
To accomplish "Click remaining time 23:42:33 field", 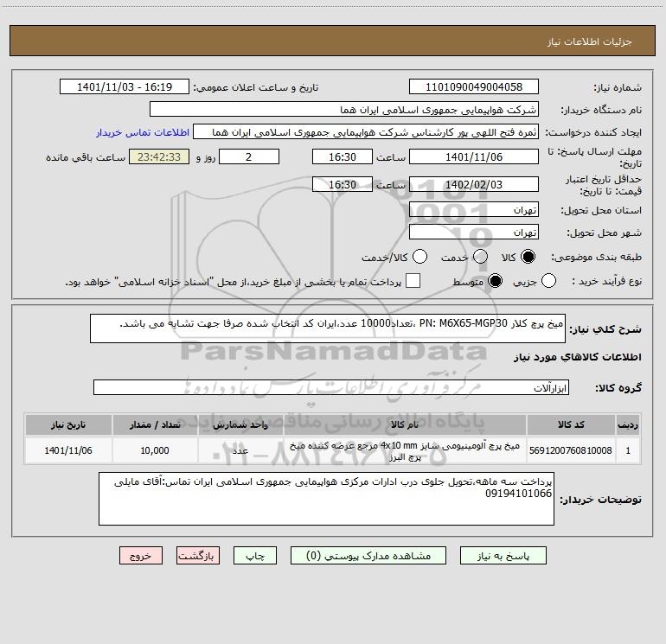I will tap(159, 156).
